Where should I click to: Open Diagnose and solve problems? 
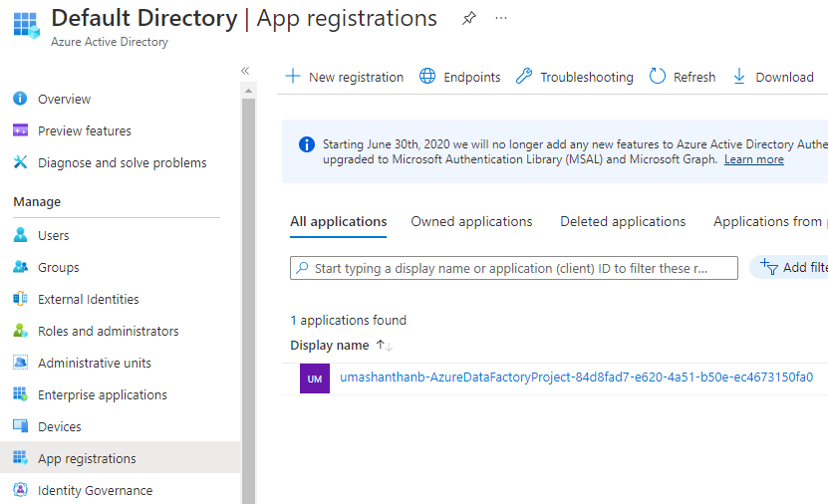pyautogui.click(x=122, y=162)
